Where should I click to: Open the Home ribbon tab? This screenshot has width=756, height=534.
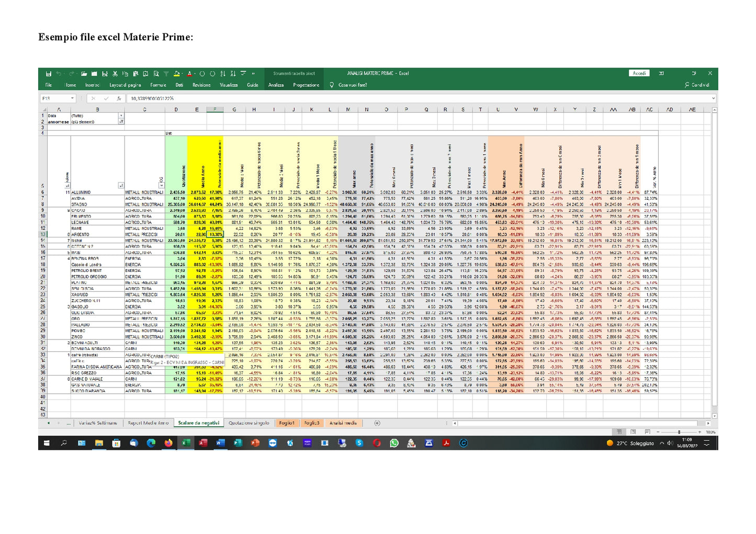70,85
